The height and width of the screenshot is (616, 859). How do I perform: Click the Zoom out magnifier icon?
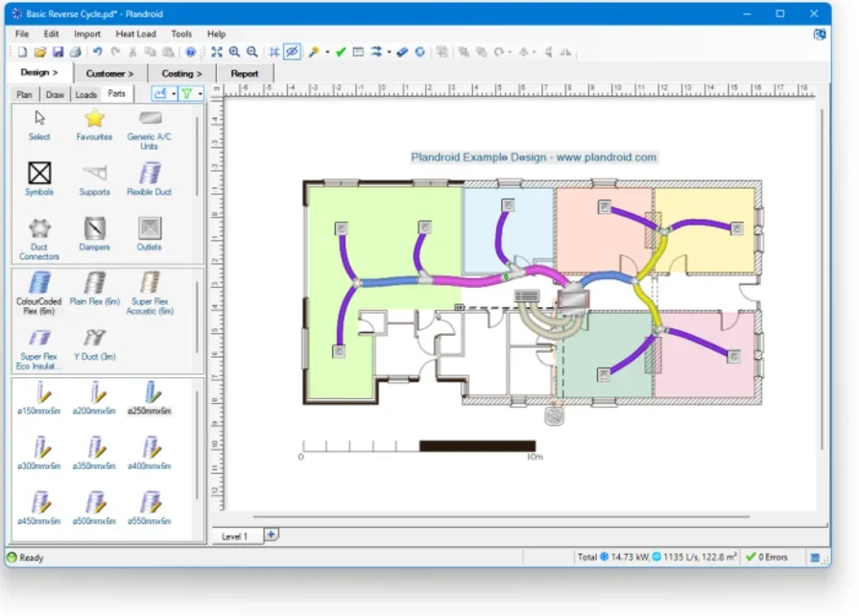click(252, 52)
